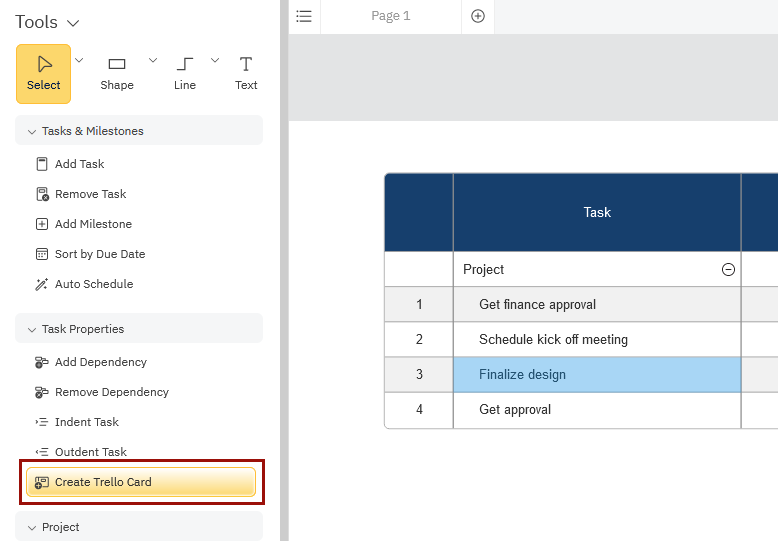The height and width of the screenshot is (541, 778).
Task: Switch to the Page 1 tab
Action: (x=391, y=16)
